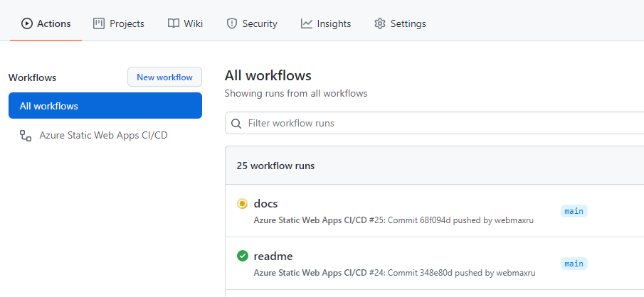Go to the Security tab
Screen dimensions: 644x297
coord(252,23)
